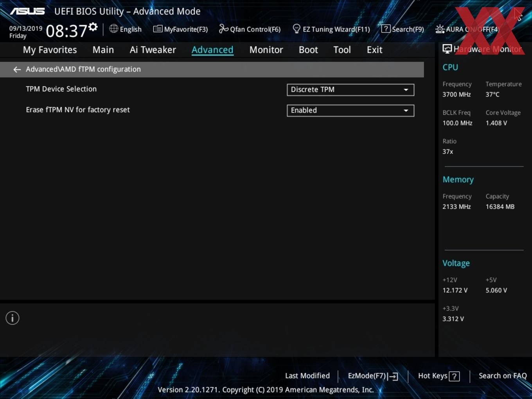Open TPM Device Selection dropdown
Screen dimensions: 532x399
pyautogui.click(x=350, y=90)
